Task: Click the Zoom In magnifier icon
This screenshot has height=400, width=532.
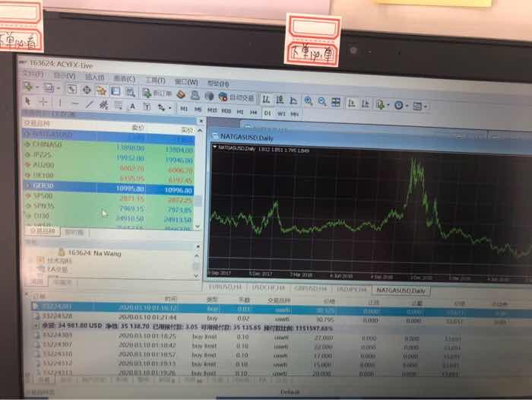Action: [308, 101]
